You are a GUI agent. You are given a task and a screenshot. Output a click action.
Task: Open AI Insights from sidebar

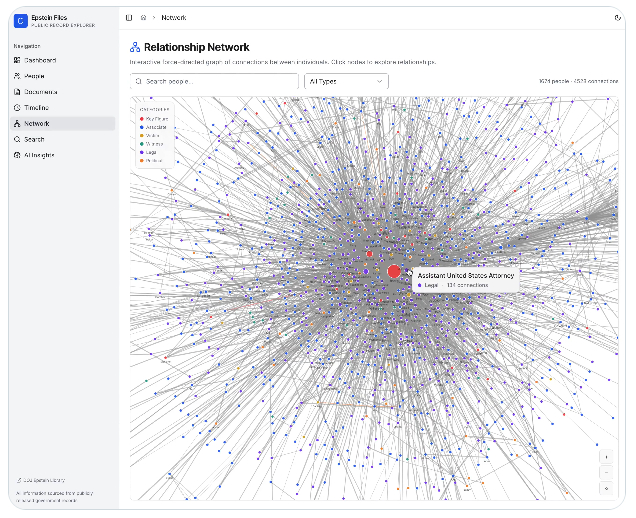[39, 155]
